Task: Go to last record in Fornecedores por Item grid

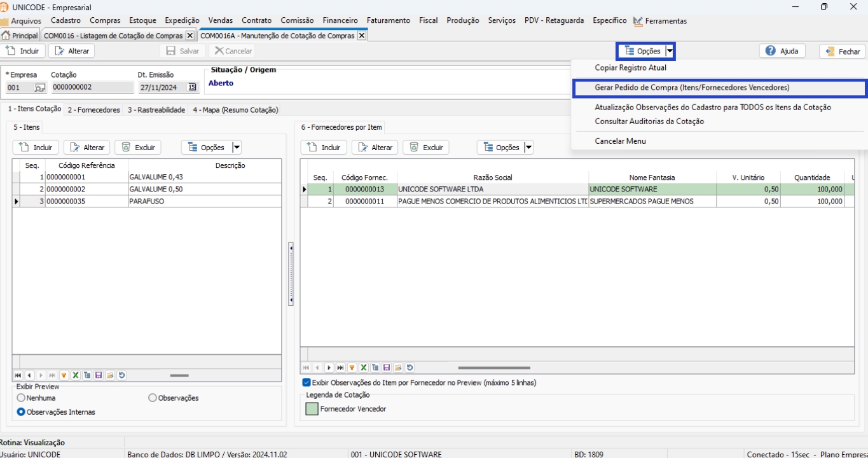Action: (x=340, y=368)
